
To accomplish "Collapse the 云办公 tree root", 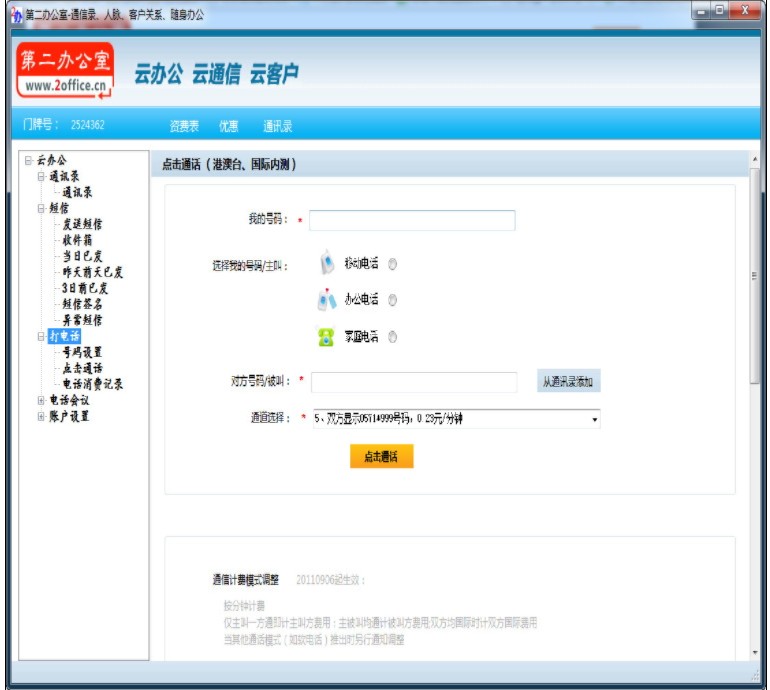I will click(28, 160).
